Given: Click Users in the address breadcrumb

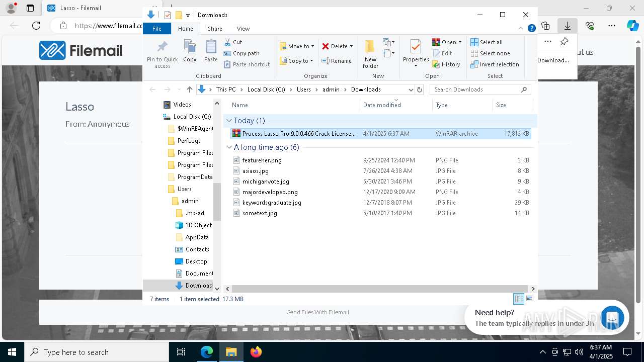Looking at the screenshot, I should (303, 89).
